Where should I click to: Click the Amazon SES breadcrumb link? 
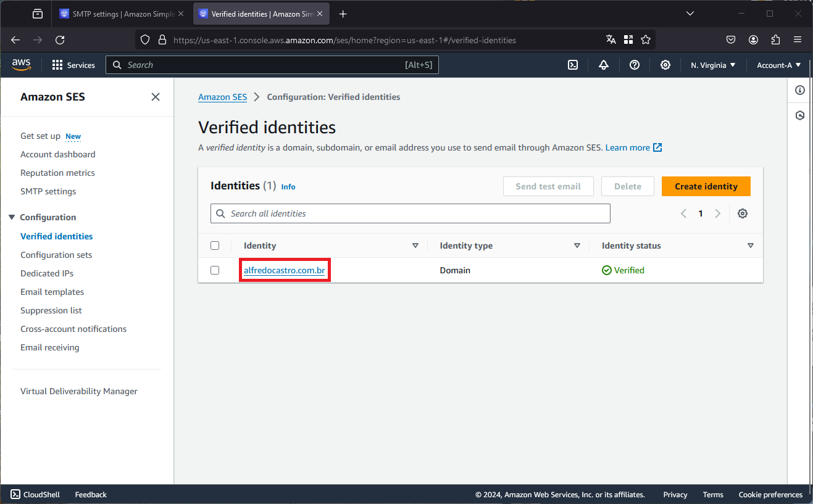(x=222, y=97)
